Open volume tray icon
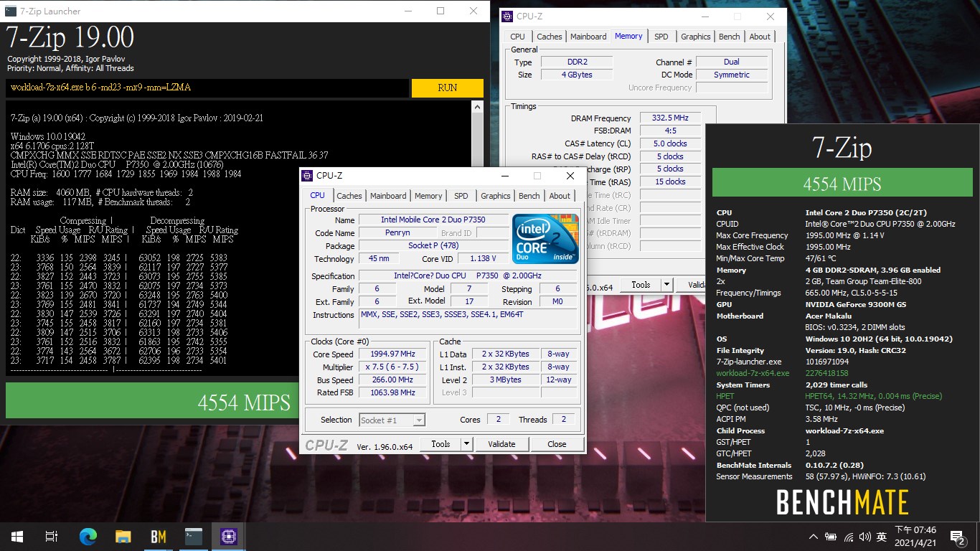The width and height of the screenshot is (980, 551). pyautogui.click(x=866, y=537)
